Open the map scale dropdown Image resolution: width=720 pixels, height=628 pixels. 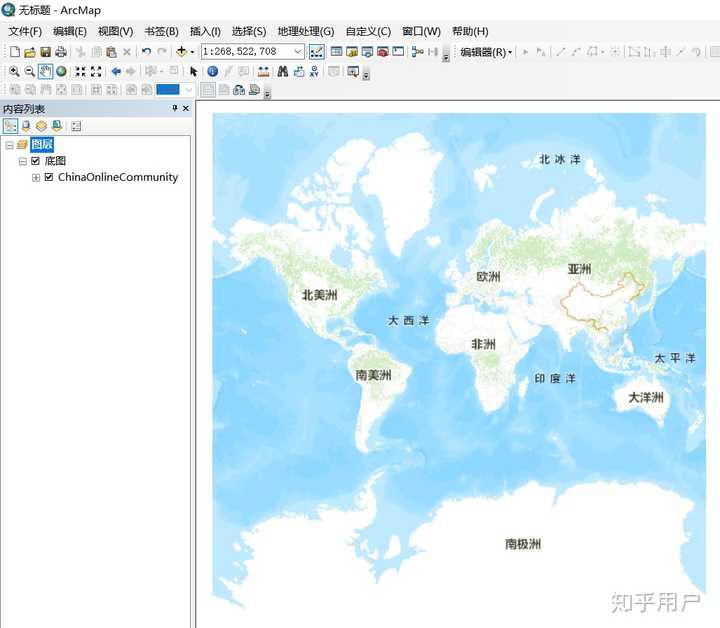point(298,51)
